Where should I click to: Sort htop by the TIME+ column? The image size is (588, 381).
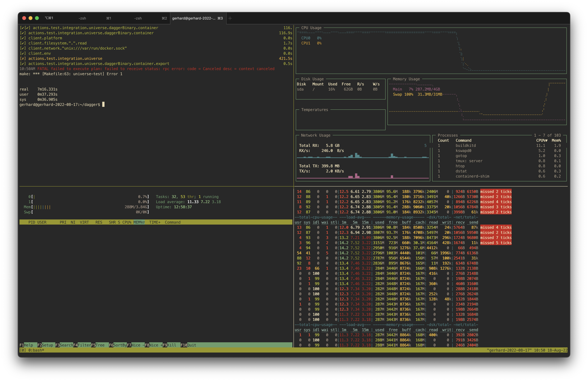click(155, 222)
